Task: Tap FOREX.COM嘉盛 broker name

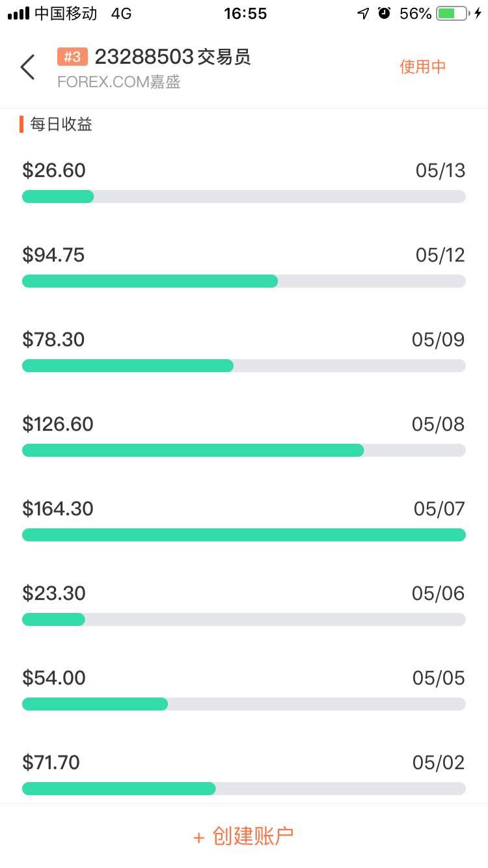Action: pos(118,82)
